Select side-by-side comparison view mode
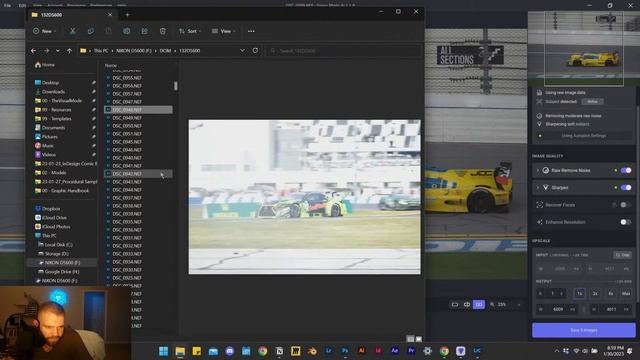640x360 pixels. point(479,304)
